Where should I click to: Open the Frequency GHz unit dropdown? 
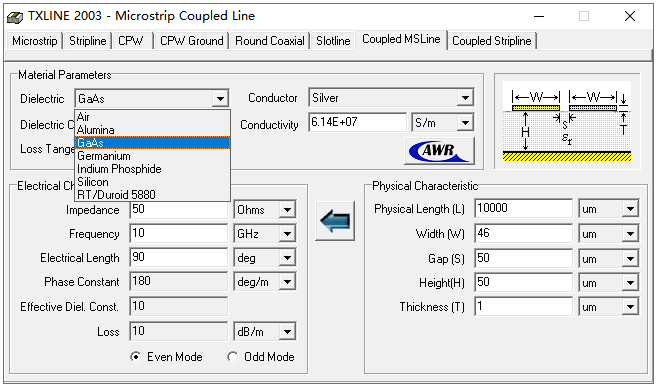point(287,234)
